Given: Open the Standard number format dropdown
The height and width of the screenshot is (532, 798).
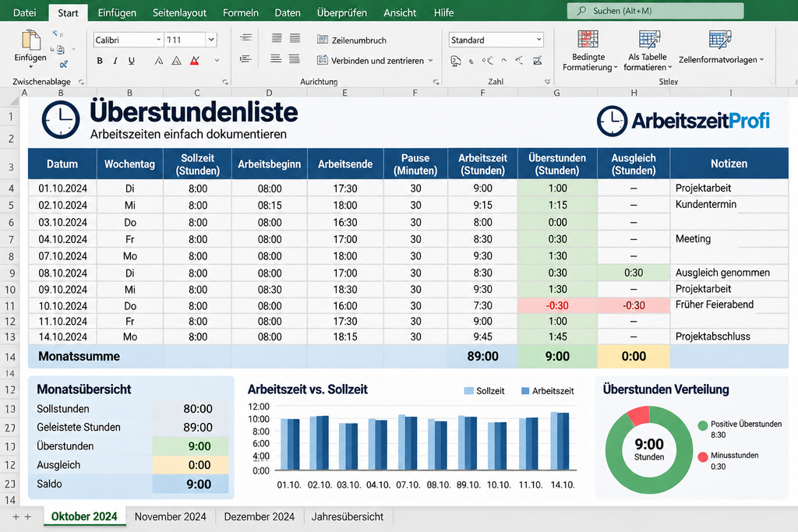Looking at the screenshot, I should point(538,39).
